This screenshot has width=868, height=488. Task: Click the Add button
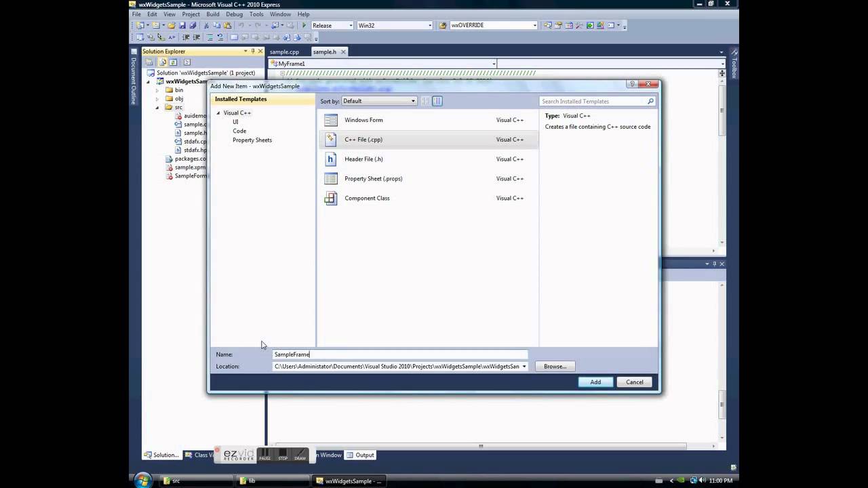click(x=595, y=382)
